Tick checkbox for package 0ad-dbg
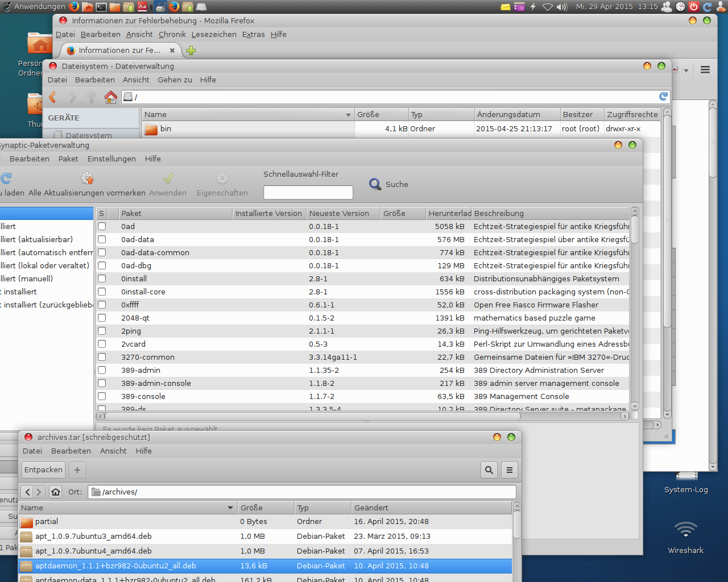The width and height of the screenshot is (728, 582). pyautogui.click(x=102, y=265)
